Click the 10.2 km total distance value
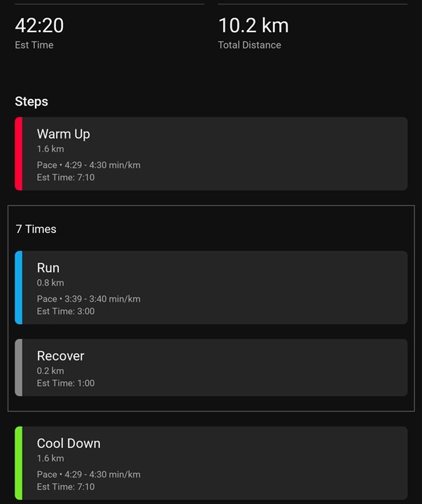Screen dimensions: 422x504 [x=253, y=25]
